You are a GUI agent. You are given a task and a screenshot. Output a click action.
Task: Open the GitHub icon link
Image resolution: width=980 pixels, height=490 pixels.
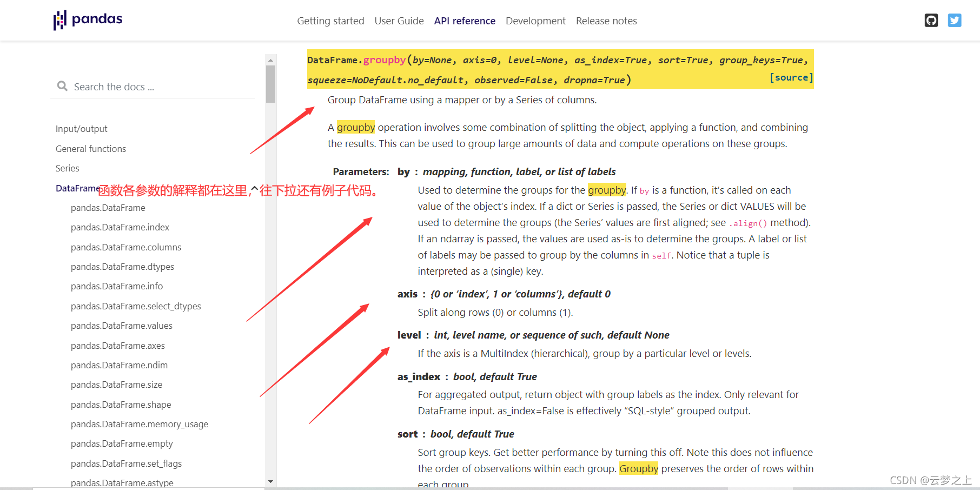tap(931, 21)
